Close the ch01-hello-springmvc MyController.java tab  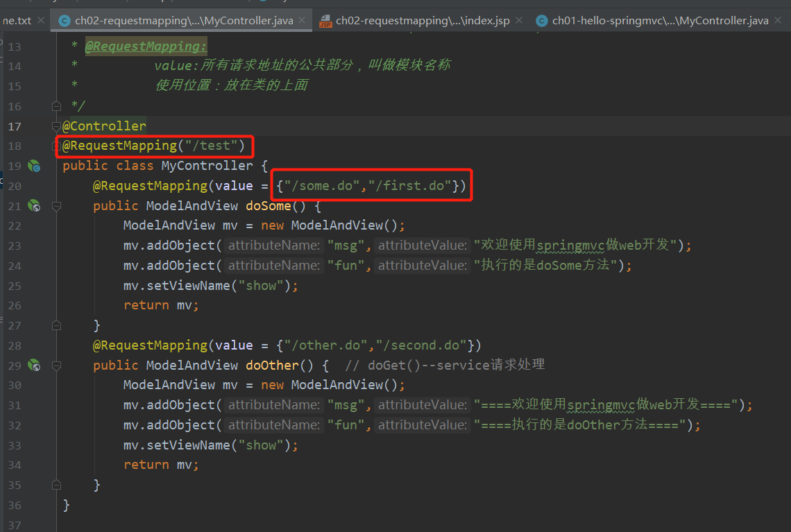(778, 20)
